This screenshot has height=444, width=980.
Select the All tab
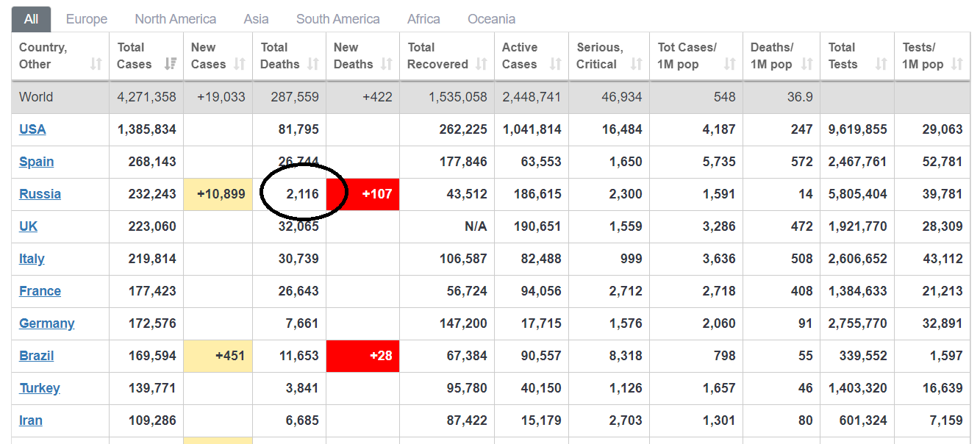[31, 19]
